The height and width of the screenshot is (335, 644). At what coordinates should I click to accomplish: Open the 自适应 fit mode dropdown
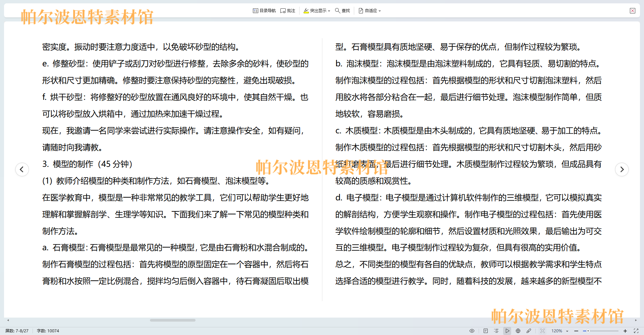click(x=370, y=11)
